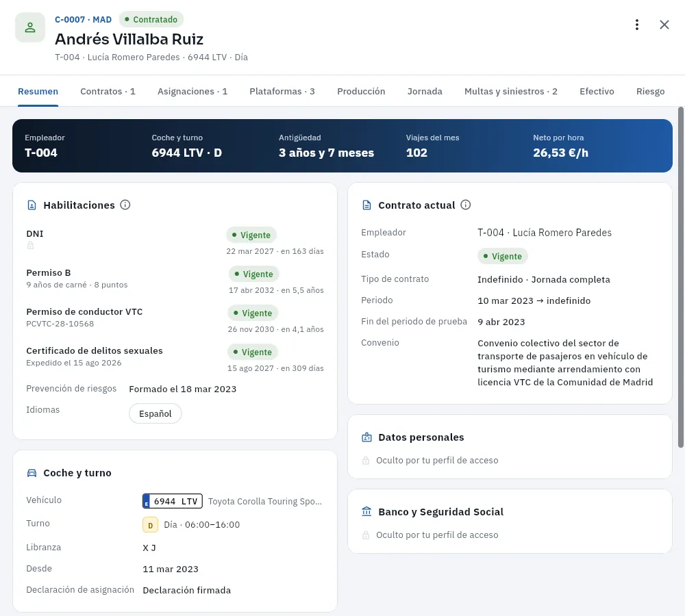Click 9 años de carné · 8 puntos
This screenshot has height=616, width=685.
pos(77,285)
